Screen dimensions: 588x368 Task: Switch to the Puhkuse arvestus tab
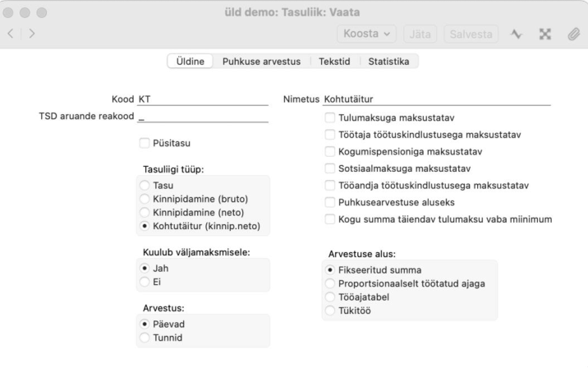tap(261, 61)
